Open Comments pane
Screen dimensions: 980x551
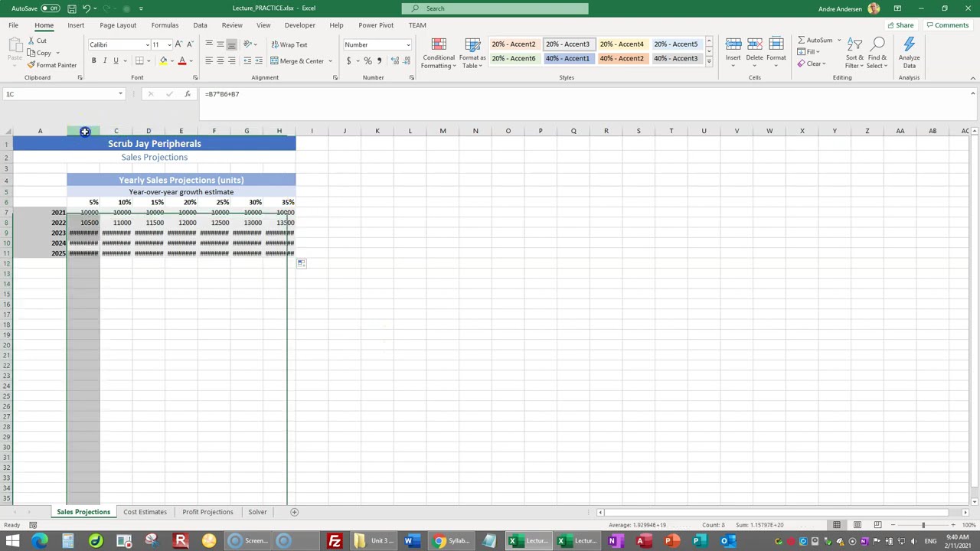coord(947,25)
